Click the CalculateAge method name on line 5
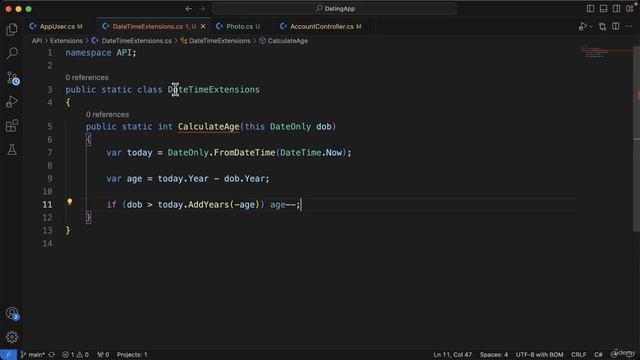Viewport: 640px width, 360px height. 208,127
